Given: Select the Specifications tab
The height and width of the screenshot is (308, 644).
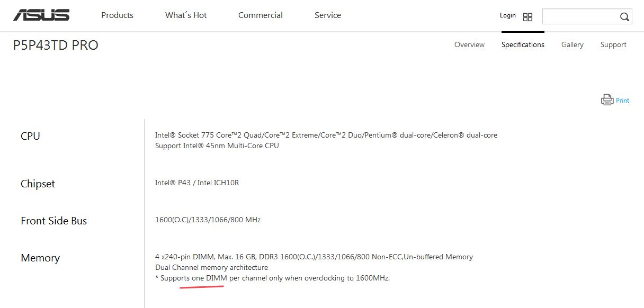Looking at the screenshot, I should pos(523,45).
